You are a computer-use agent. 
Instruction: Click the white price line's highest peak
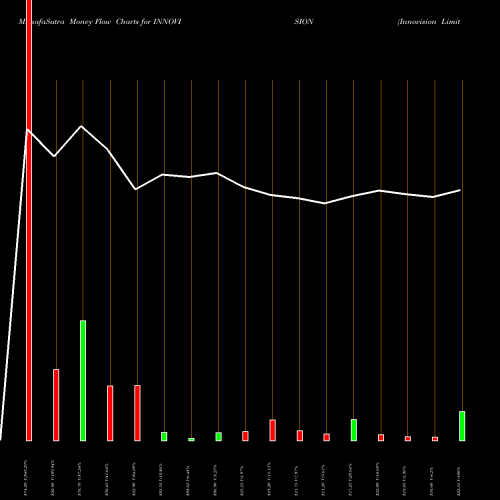coord(81,126)
